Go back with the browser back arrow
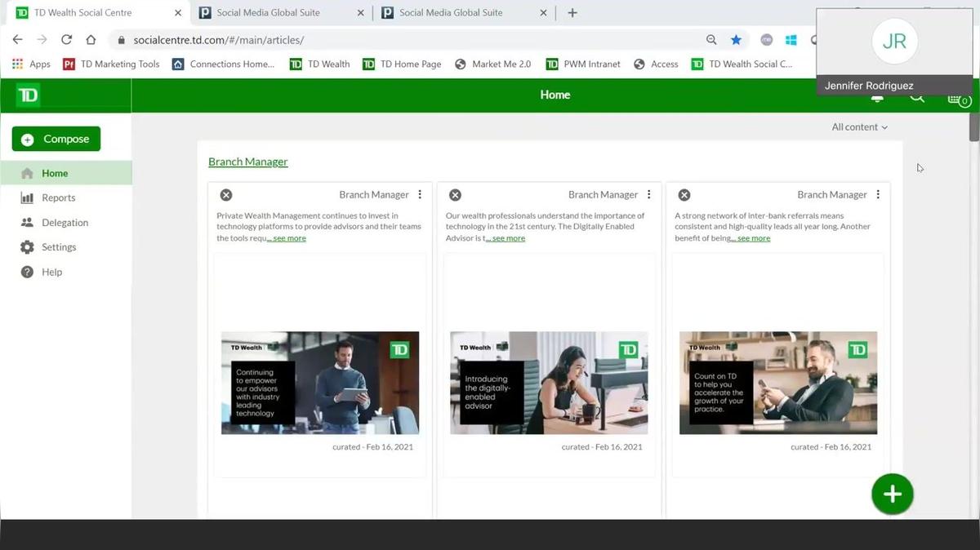Screen dimensions: 980x550 17,39
